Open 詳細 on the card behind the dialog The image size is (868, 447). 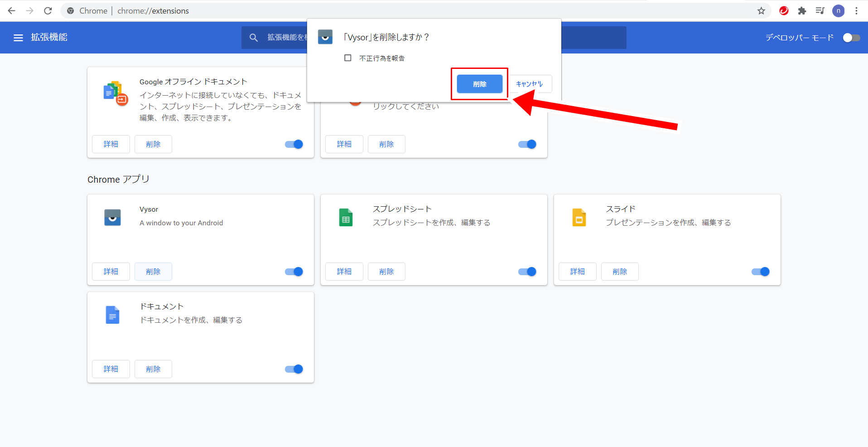344,144
